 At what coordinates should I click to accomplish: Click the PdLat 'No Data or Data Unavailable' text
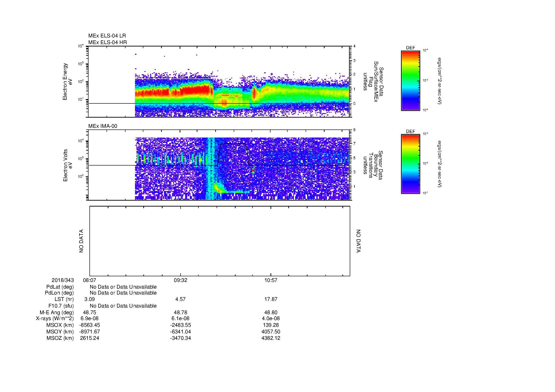pyautogui.click(x=123, y=287)
